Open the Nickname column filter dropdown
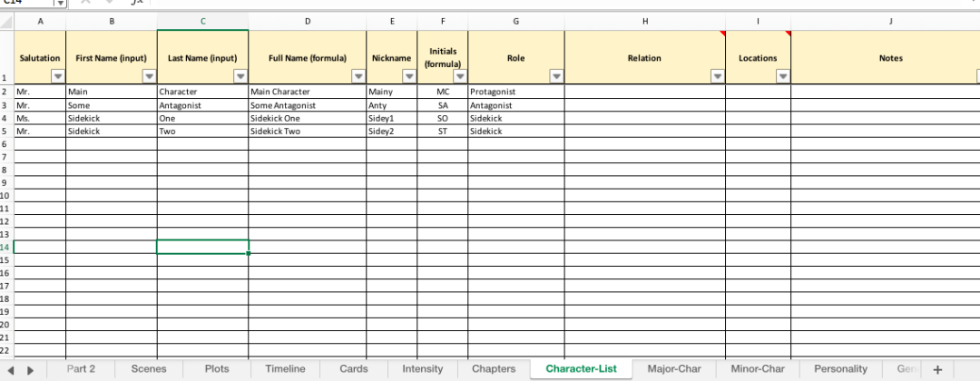 click(409, 77)
